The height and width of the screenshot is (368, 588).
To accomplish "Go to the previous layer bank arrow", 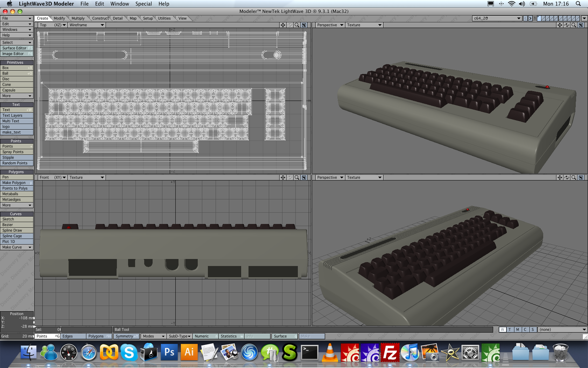I will pyautogui.click(x=525, y=18).
